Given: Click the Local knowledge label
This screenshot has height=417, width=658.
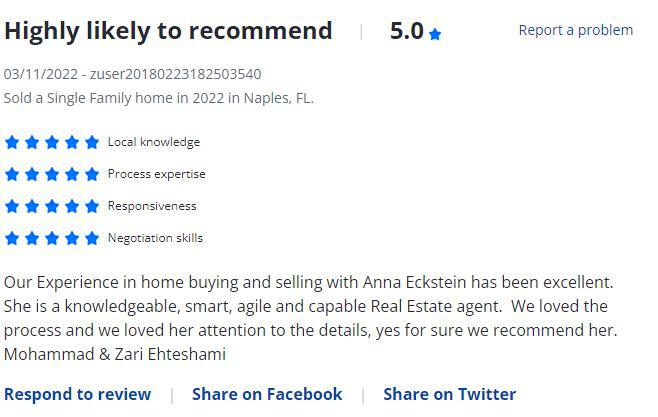Looking at the screenshot, I should click(x=154, y=142).
